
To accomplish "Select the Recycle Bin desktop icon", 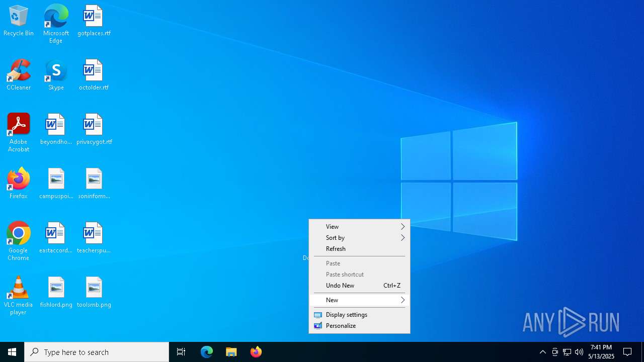I will coord(19,21).
